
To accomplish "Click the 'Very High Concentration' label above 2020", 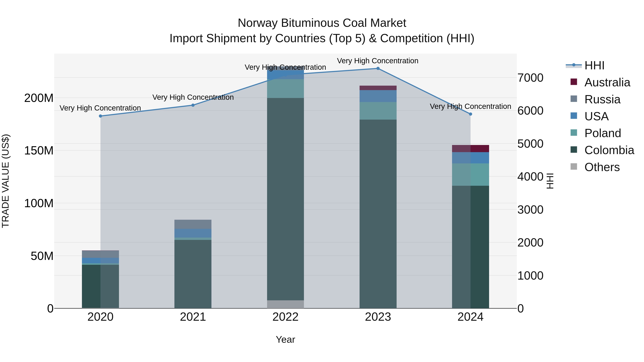I will click(100, 108).
